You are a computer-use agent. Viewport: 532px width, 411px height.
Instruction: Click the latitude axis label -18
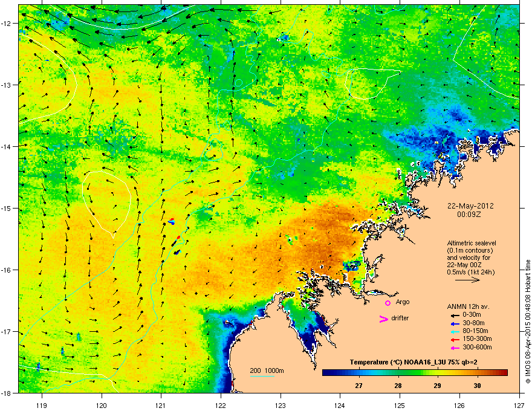(x=6, y=393)
